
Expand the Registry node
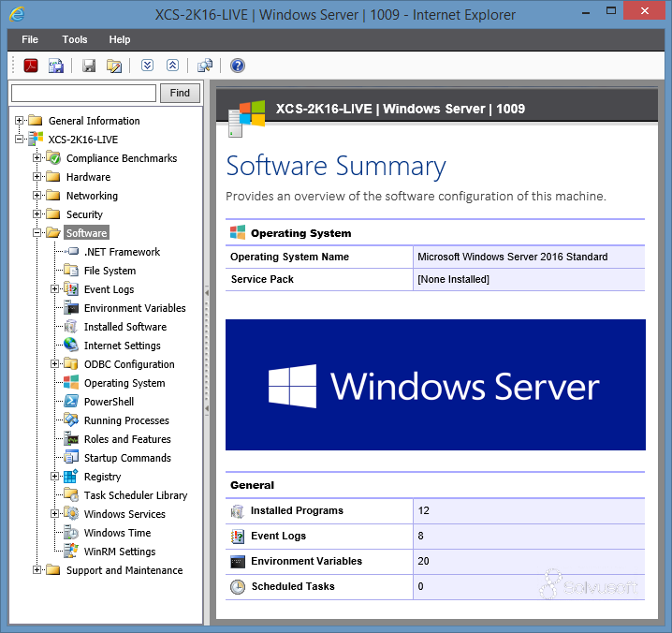click(54, 476)
